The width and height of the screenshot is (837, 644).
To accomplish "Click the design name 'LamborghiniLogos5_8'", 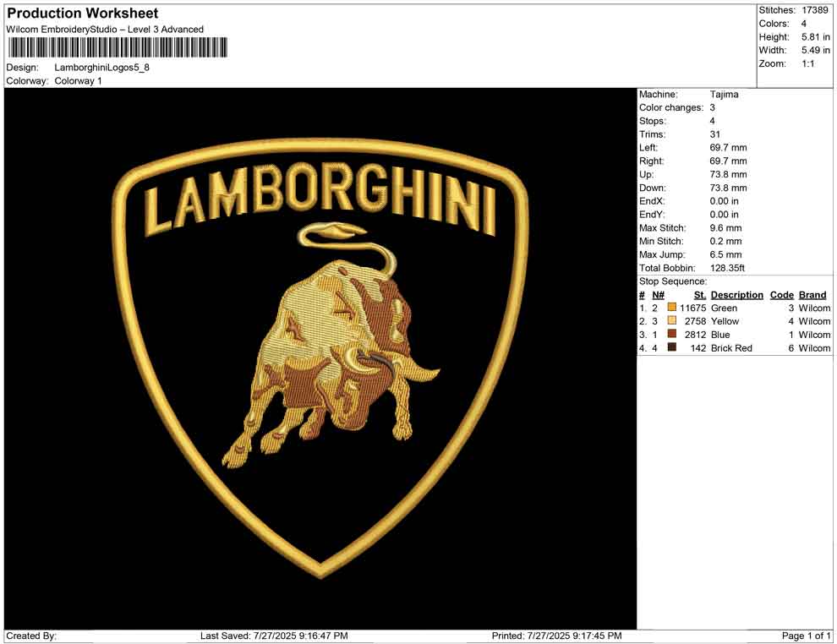I will pos(102,68).
